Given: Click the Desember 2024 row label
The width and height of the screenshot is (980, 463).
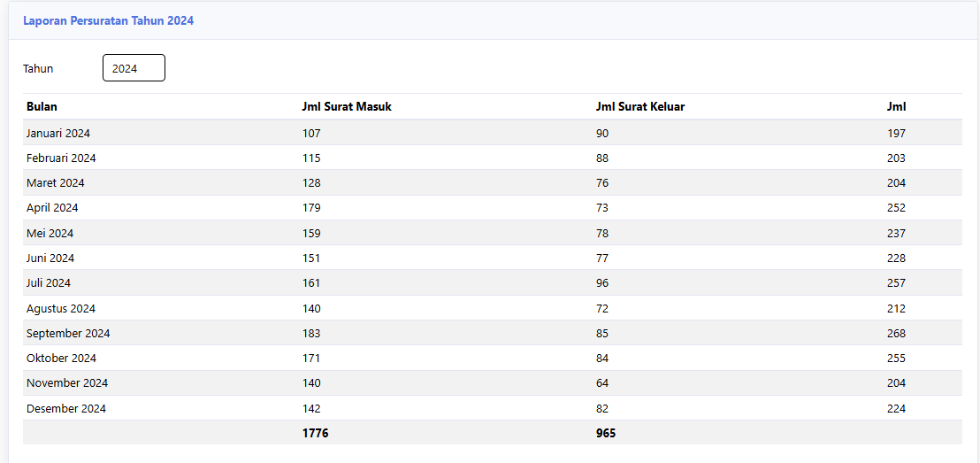Looking at the screenshot, I should pyautogui.click(x=66, y=409).
